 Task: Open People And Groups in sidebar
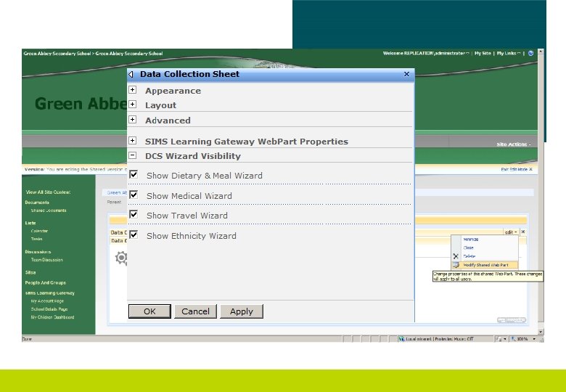pos(46,282)
